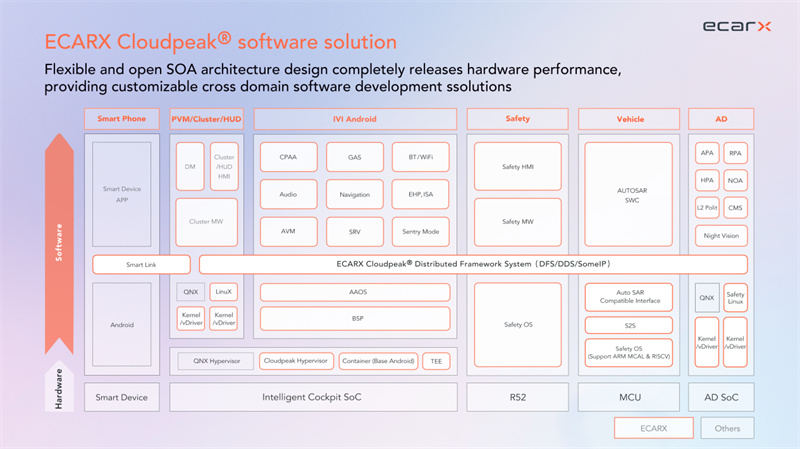Click the ECARX logo in top corner

pyautogui.click(x=736, y=26)
